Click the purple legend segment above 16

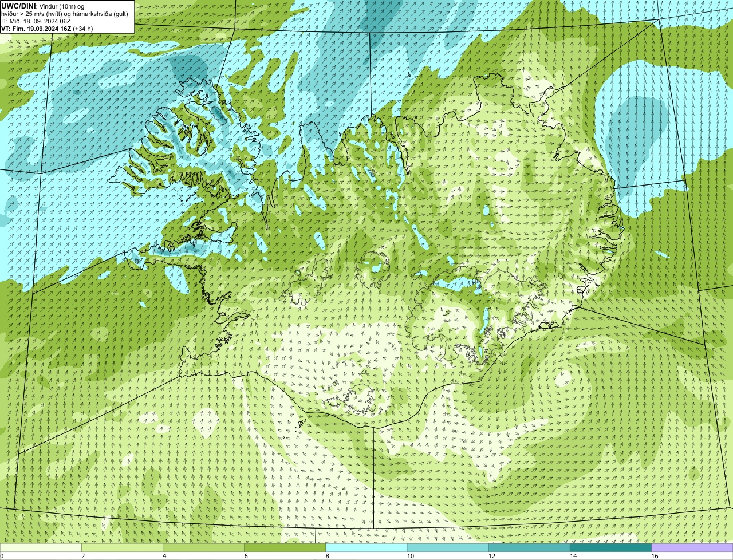(x=692, y=548)
